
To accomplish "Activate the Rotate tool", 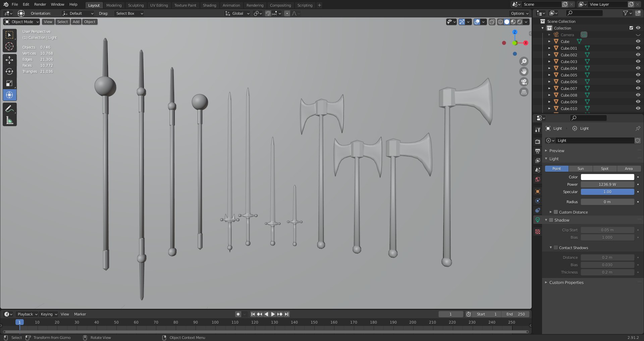I will coord(10,71).
